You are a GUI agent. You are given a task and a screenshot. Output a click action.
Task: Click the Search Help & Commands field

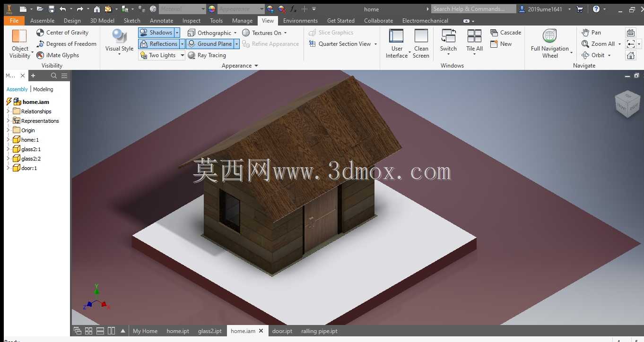tap(473, 9)
